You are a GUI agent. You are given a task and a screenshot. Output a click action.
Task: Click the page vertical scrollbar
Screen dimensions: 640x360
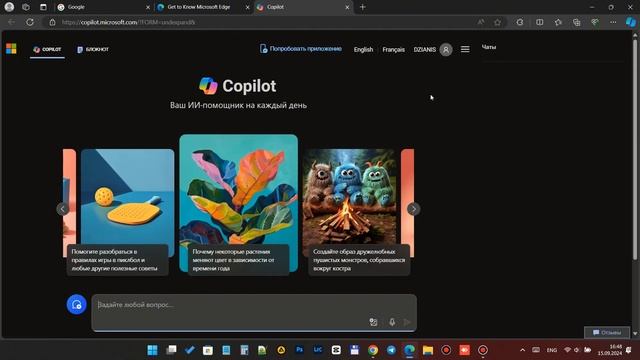coord(635,149)
